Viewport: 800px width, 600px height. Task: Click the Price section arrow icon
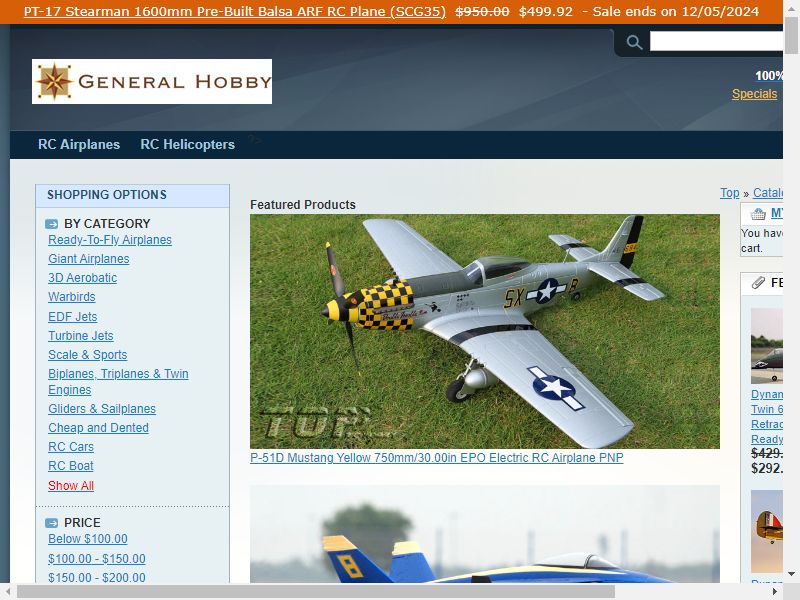pyautogui.click(x=52, y=523)
